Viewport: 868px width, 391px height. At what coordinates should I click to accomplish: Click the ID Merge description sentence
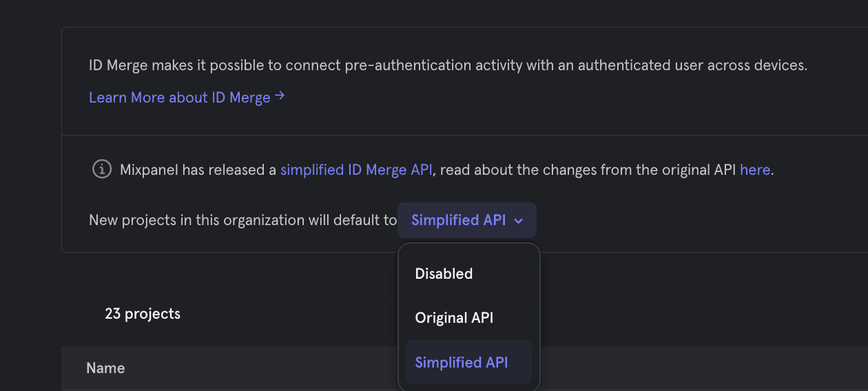point(448,66)
